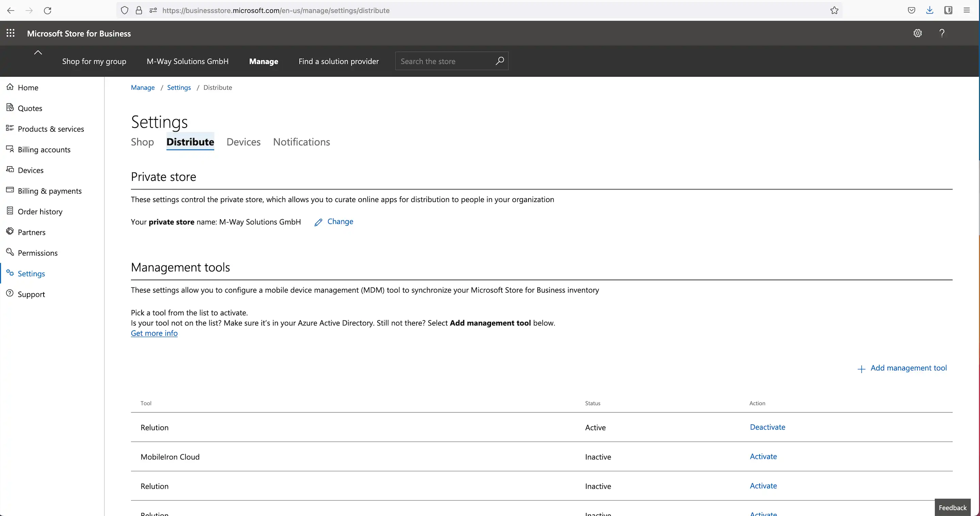Image resolution: width=980 pixels, height=516 pixels.
Task: Reload the page
Action: (48, 10)
